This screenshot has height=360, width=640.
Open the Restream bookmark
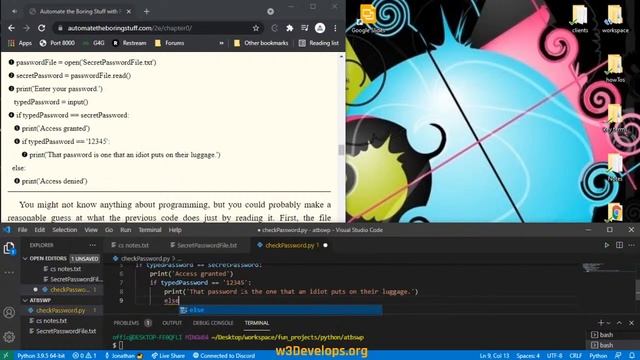click(x=129, y=43)
